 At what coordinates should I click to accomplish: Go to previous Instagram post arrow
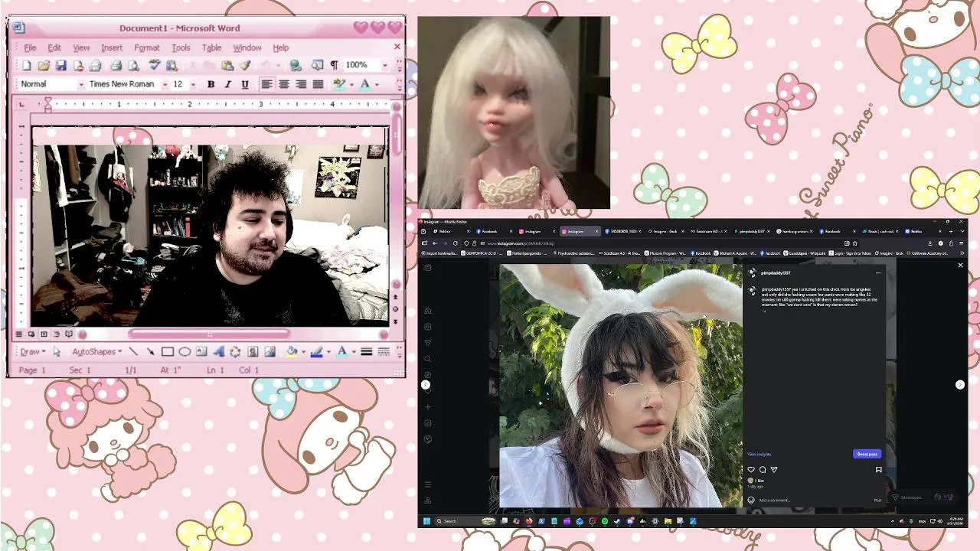click(x=426, y=385)
